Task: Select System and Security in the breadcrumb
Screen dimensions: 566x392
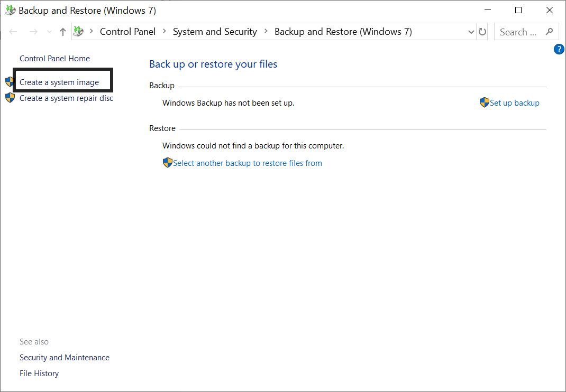Action: click(x=214, y=32)
